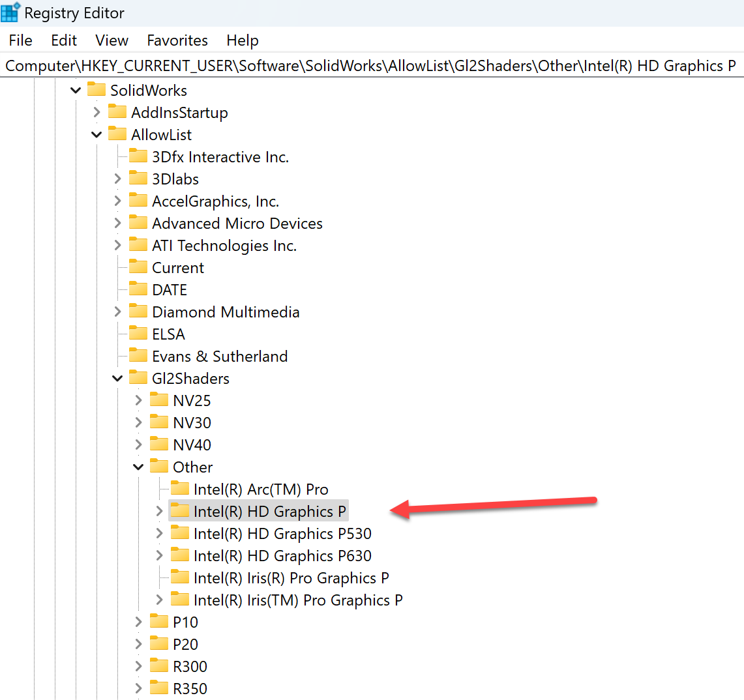This screenshot has height=700, width=744.
Task: Click the R300 folder icon
Action: 159,666
